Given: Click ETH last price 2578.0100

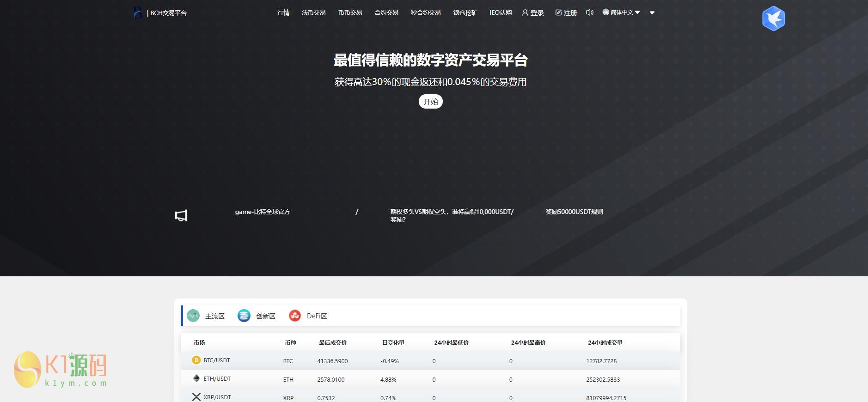Looking at the screenshot, I should (331, 379).
